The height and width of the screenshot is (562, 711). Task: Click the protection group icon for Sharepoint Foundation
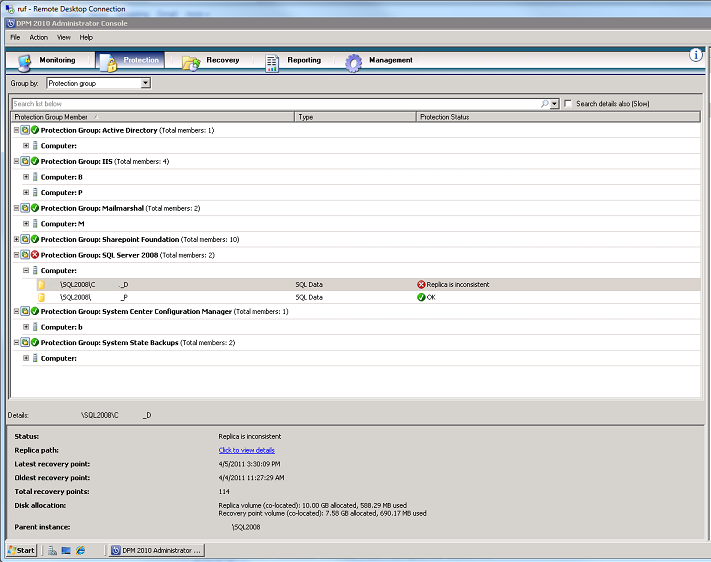click(25, 239)
